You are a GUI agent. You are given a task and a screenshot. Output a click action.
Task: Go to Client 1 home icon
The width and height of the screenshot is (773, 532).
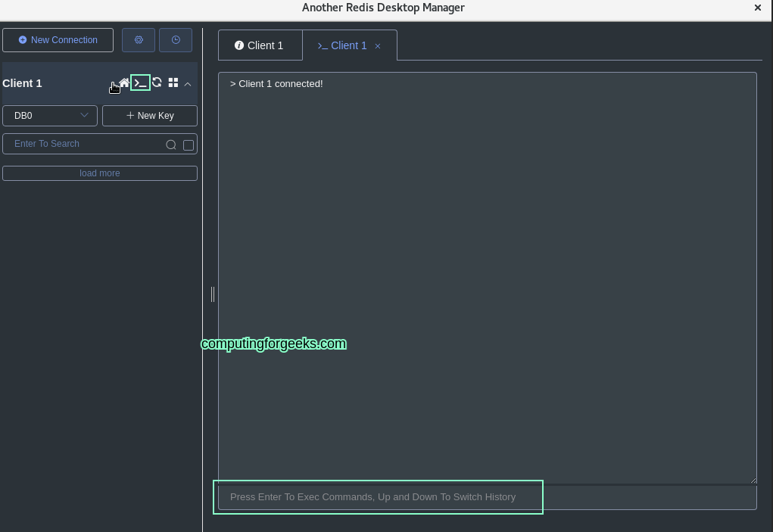pos(124,82)
